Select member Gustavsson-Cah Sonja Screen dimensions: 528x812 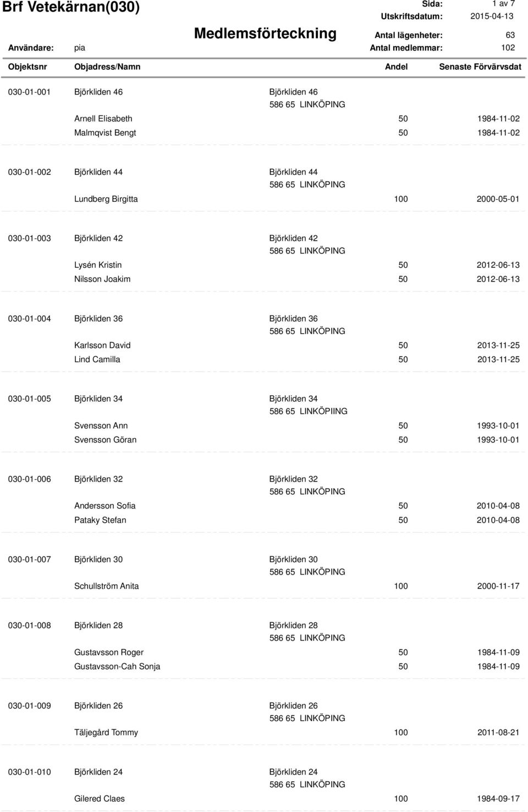point(117,666)
